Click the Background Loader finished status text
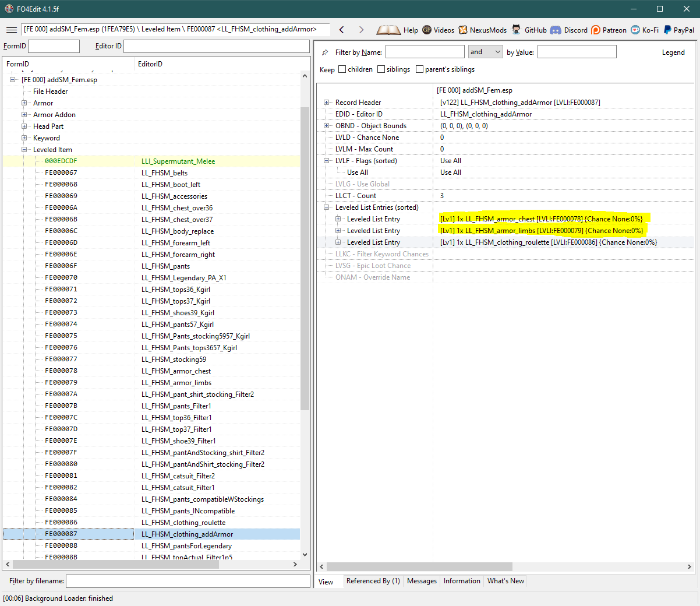 pyautogui.click(x=58, y=598)
